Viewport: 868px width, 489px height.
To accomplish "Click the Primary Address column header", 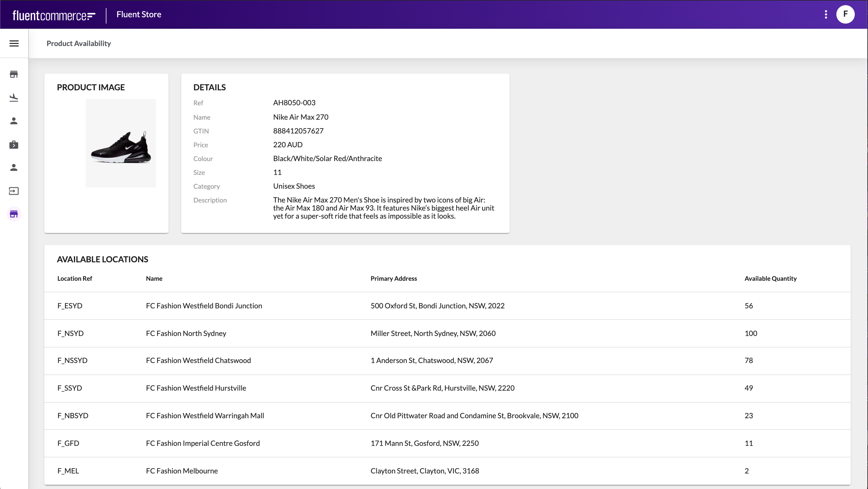I will (393, 278).
